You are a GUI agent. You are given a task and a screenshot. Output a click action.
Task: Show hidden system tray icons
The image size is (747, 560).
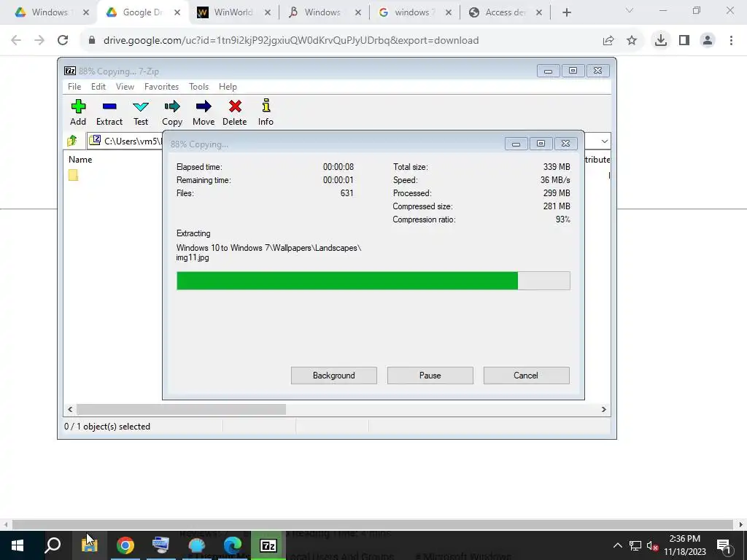(x=617, y=545)
